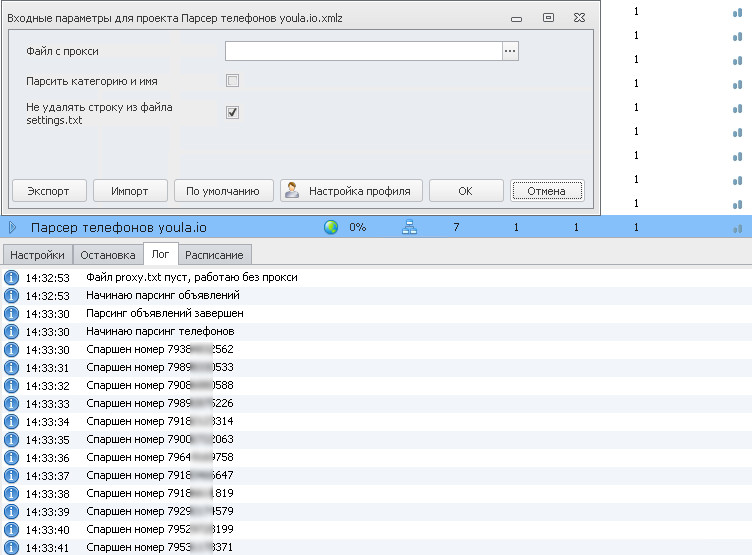Open the Остановка tab
The image size is (752, 555).
coord(107,255)
